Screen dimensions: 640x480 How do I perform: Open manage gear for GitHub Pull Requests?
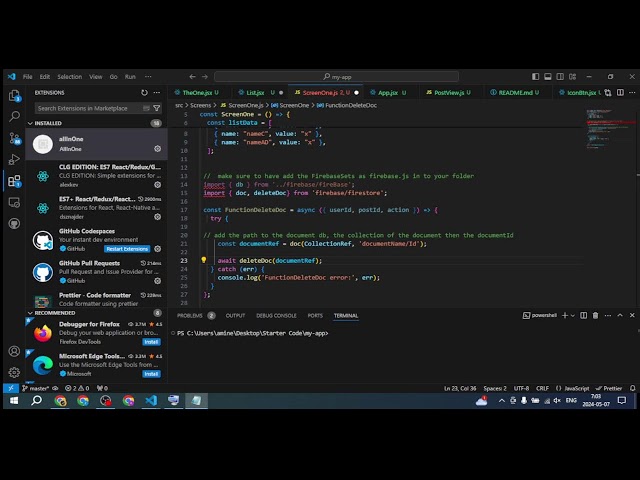pyautogui.click(x=158, y=281)
